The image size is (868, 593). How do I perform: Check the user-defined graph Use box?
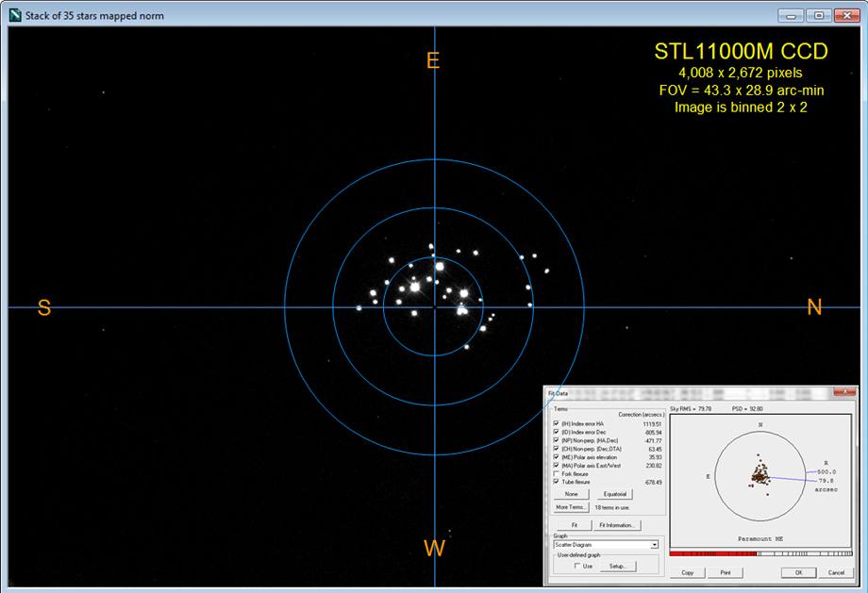pos(577,566)
